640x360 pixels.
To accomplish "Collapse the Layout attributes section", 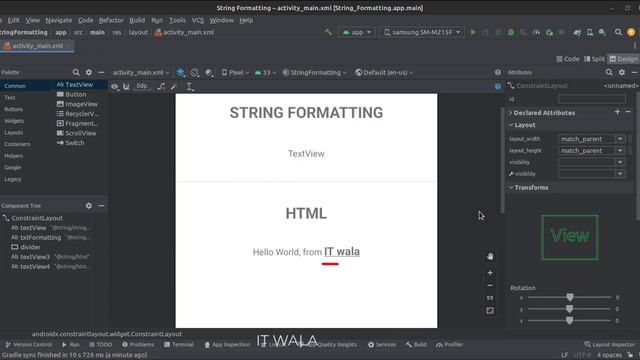I will coord(511,125).
